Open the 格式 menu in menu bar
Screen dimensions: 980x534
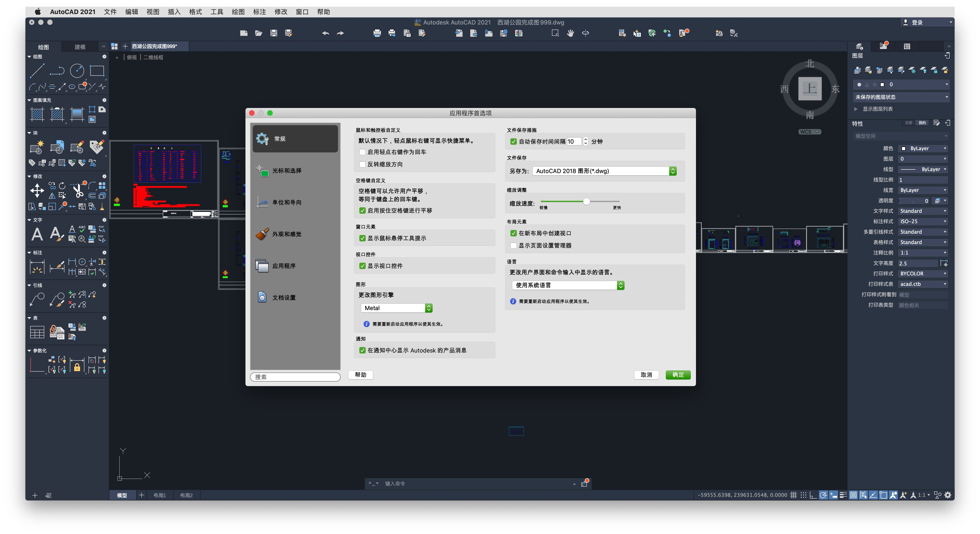[x=195, y=12]
